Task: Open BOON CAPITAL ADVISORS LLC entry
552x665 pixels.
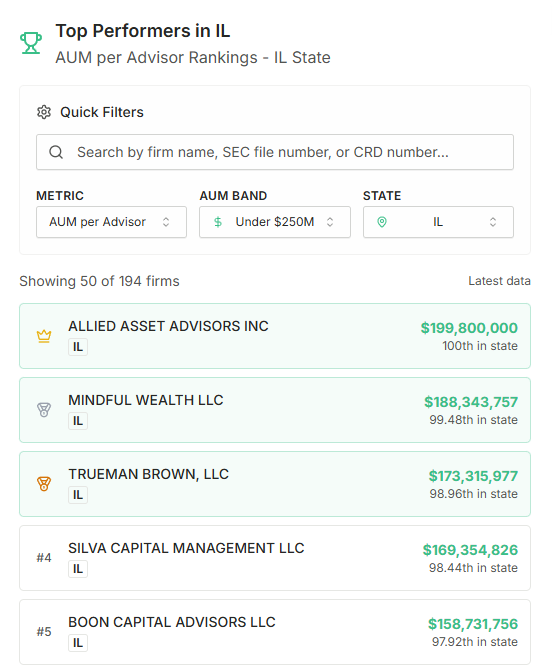Action: 275,632
